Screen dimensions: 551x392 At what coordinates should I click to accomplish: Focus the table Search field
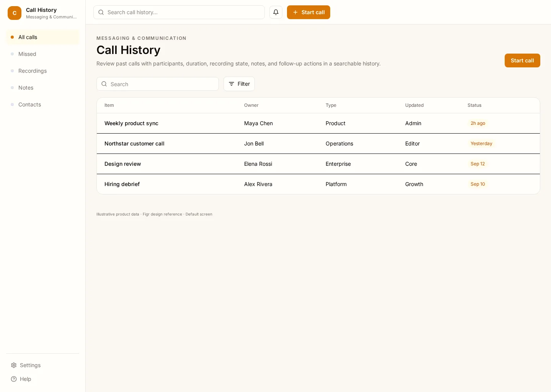tap(158, 84)
